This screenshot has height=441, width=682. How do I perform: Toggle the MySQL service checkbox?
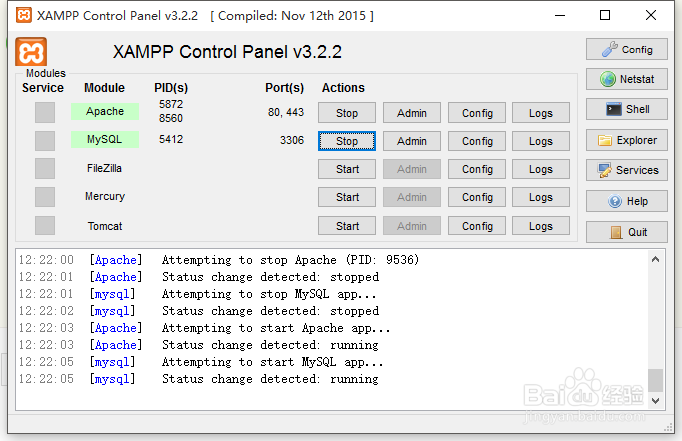(45, 141)
